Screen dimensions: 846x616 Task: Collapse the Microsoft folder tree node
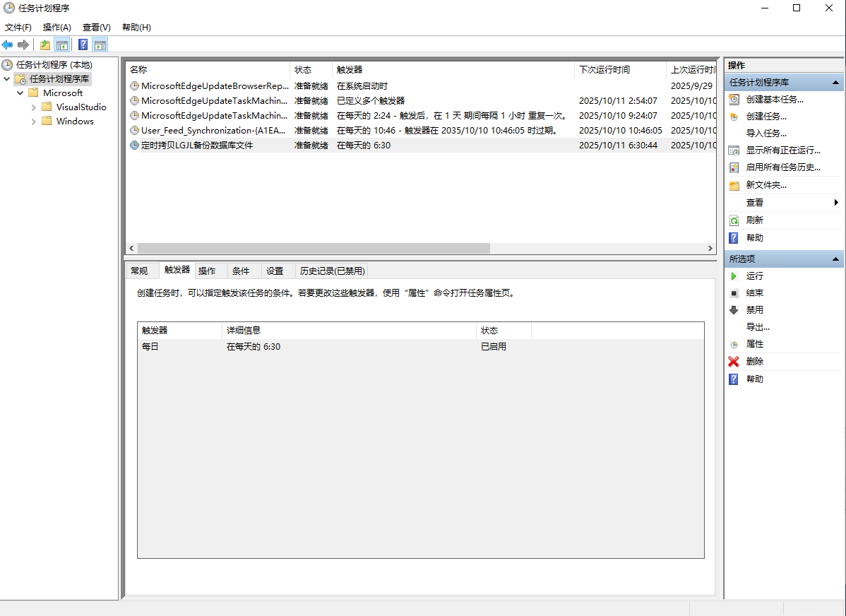pyautogui.click(x=20, y=93)
